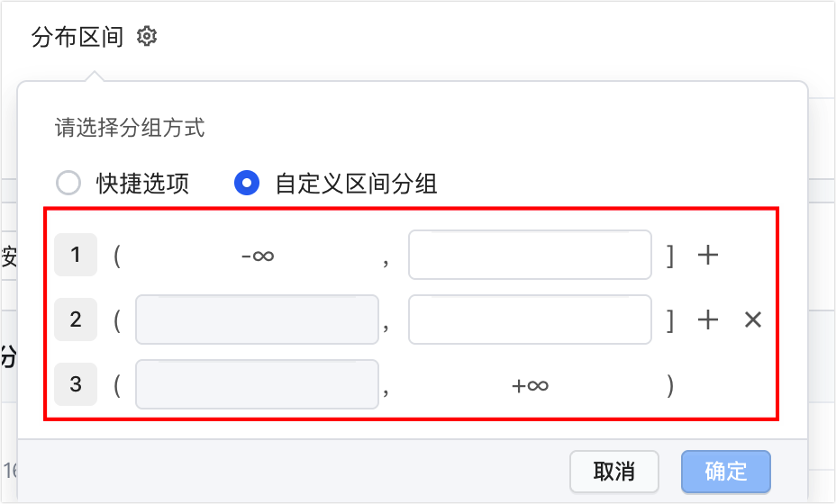Open the 分布区间 gear settings icon
Image resolution: width=836 pixels, height=504 pixels.
click(147, 36)
